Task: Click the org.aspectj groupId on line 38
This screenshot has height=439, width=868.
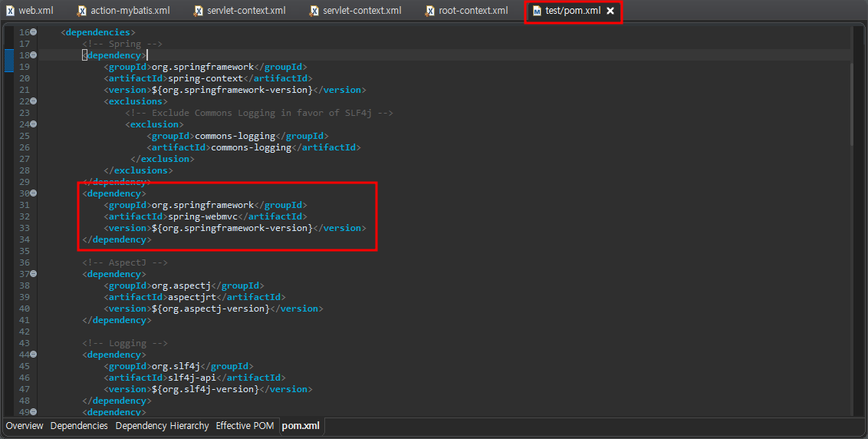Action: tap(181, 286)
